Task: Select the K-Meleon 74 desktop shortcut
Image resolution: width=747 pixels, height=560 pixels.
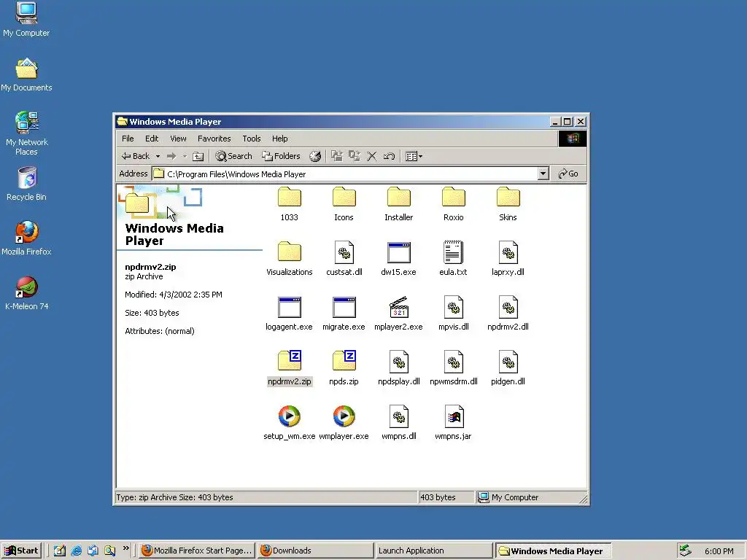Action: (x=27, y=293)
